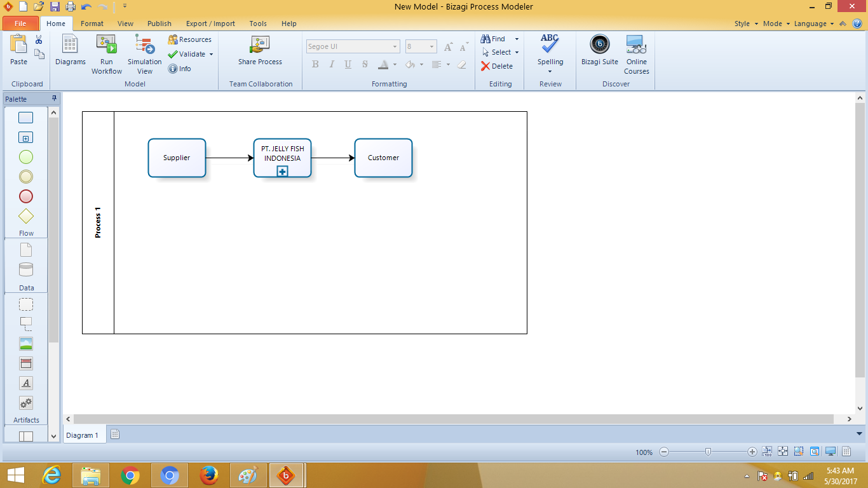The image size is (868, 488).
Task: Click Delete in the Editing group
Action: [x=499, y=65]
